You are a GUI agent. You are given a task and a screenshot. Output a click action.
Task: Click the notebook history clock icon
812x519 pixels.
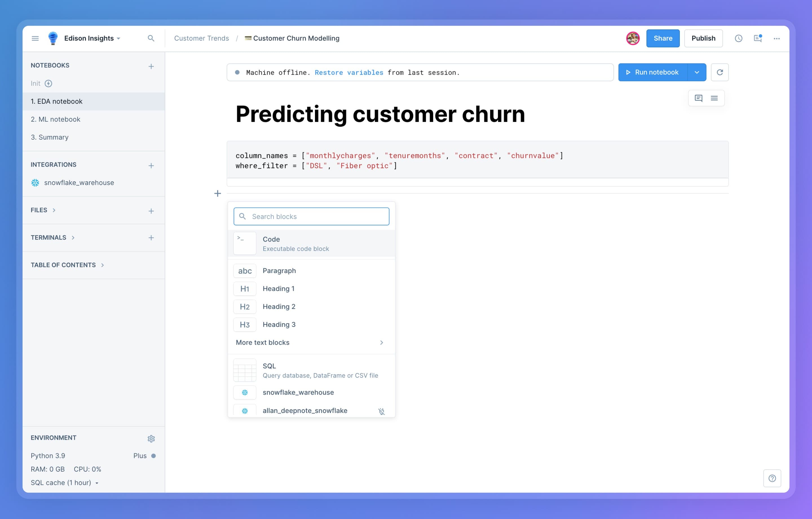pyautogui.click(x=739, y=38)
